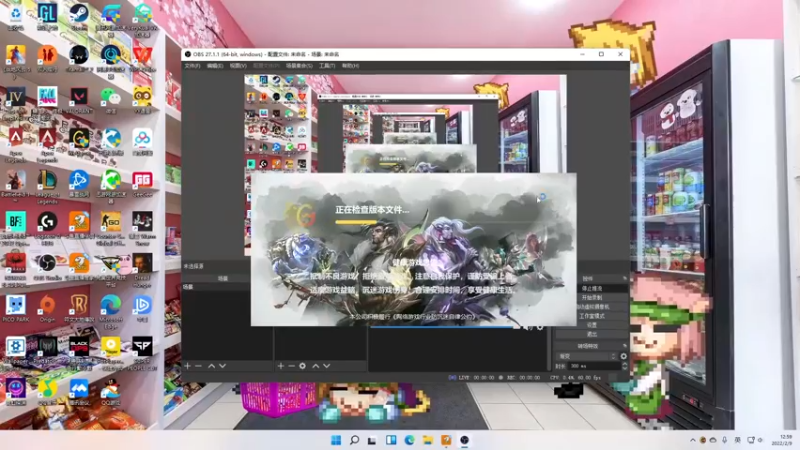Pop out the 转场特效 dock via header icon

pyautogui.click(x=624, y=346)
